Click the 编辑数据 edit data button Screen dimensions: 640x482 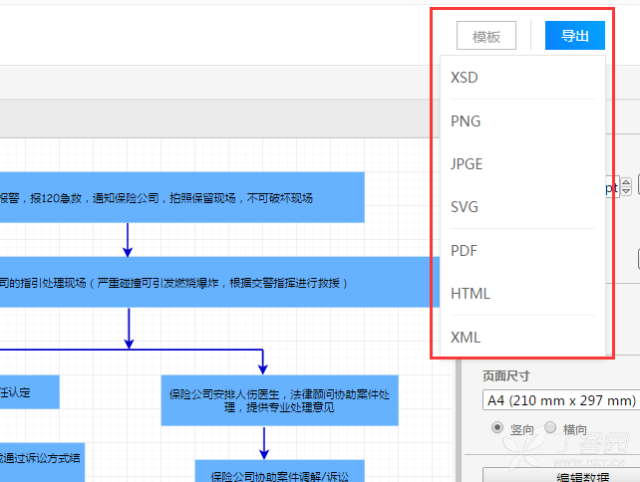coord(560,475)
